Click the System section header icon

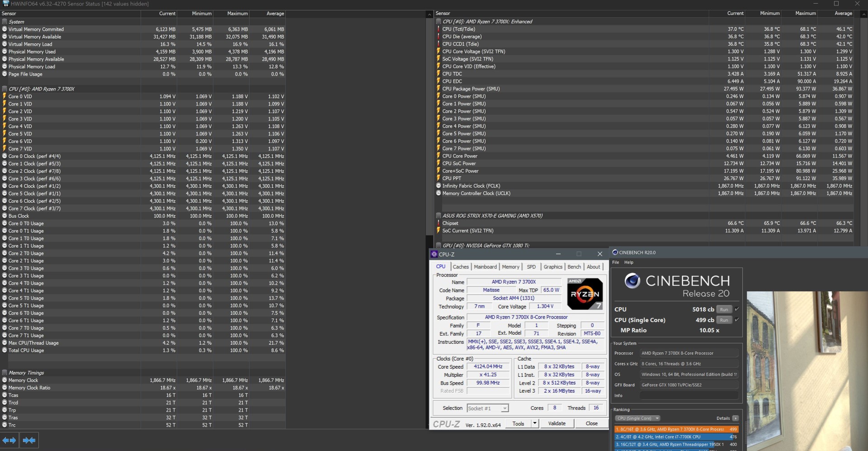point(5,22)
